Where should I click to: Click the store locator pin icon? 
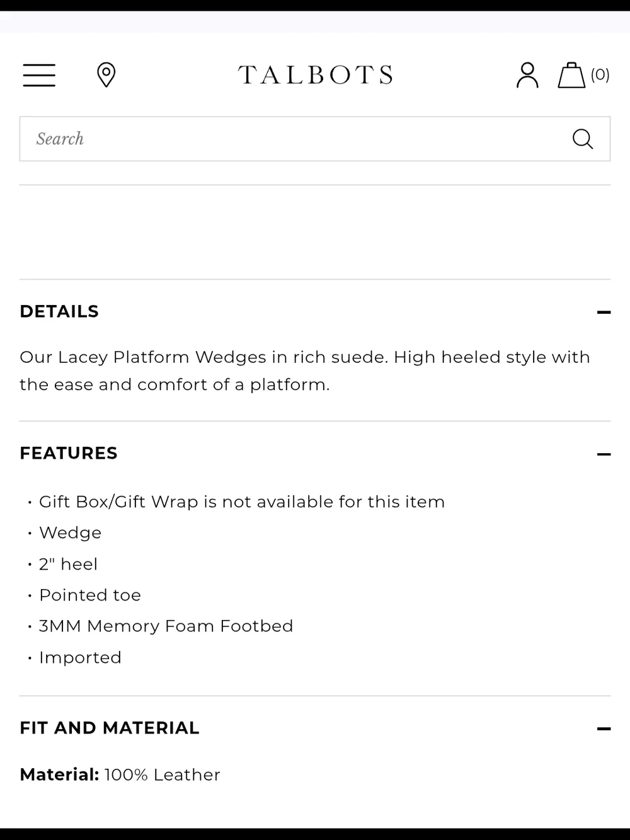pos(106,75)
